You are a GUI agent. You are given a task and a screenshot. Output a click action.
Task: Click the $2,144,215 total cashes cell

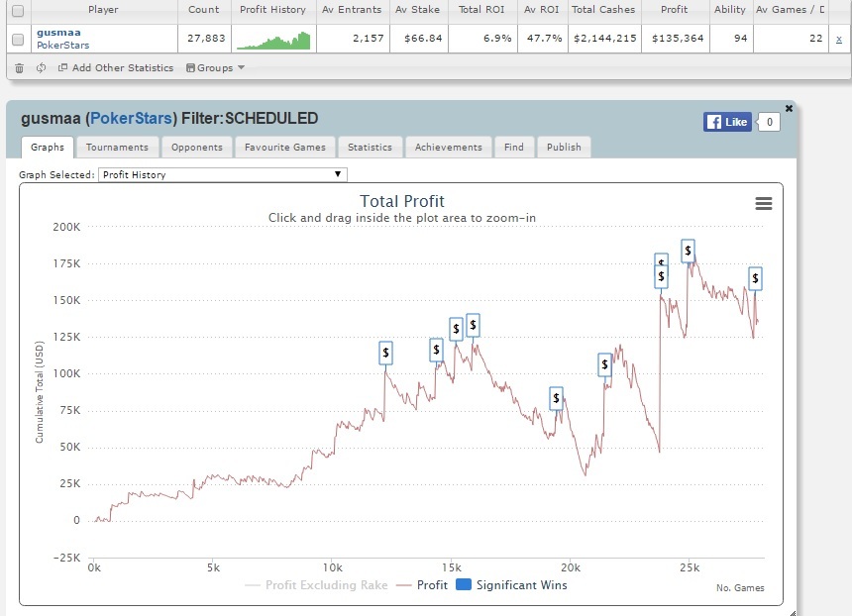(x=604, y=39)
